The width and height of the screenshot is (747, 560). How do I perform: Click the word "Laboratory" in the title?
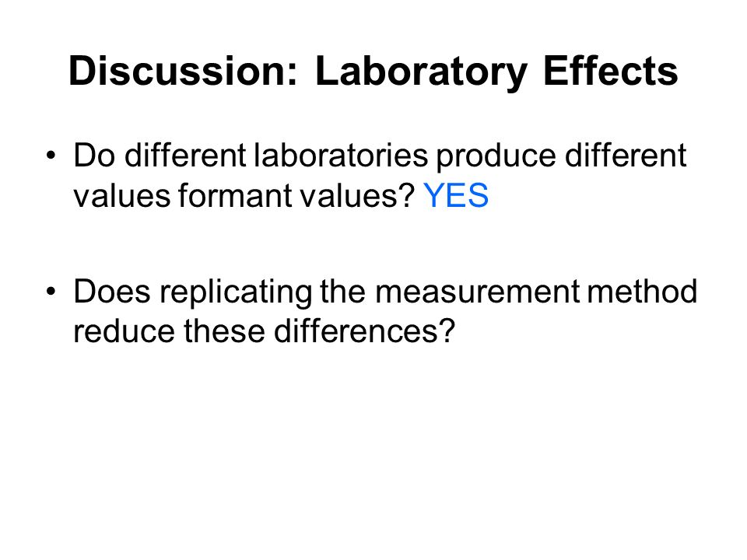pyautogui.click(x=422, y=72)
